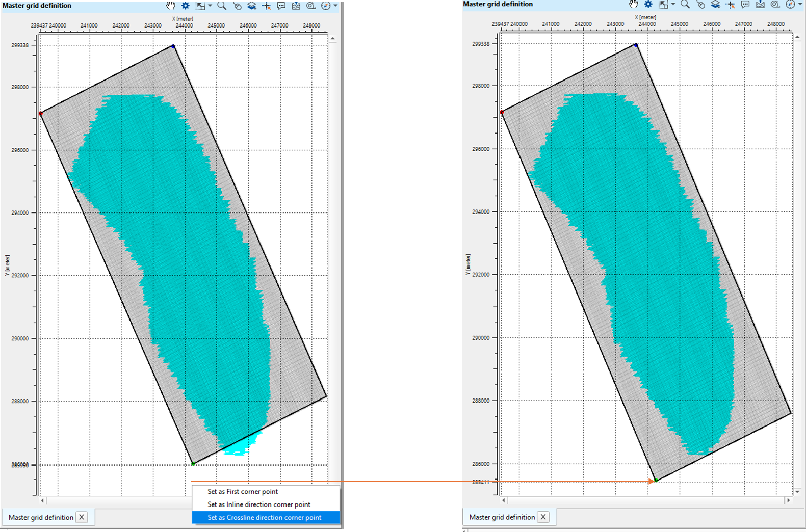This screenshot has height=532, width=806.
Task: Open the layers icon in left window toolbar
Action: 252,6
